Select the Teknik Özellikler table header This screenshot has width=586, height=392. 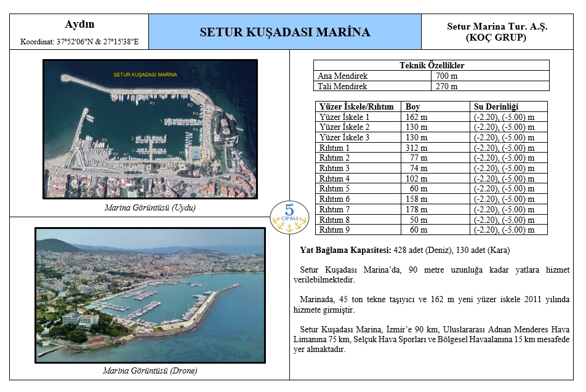tap(431, 65)
